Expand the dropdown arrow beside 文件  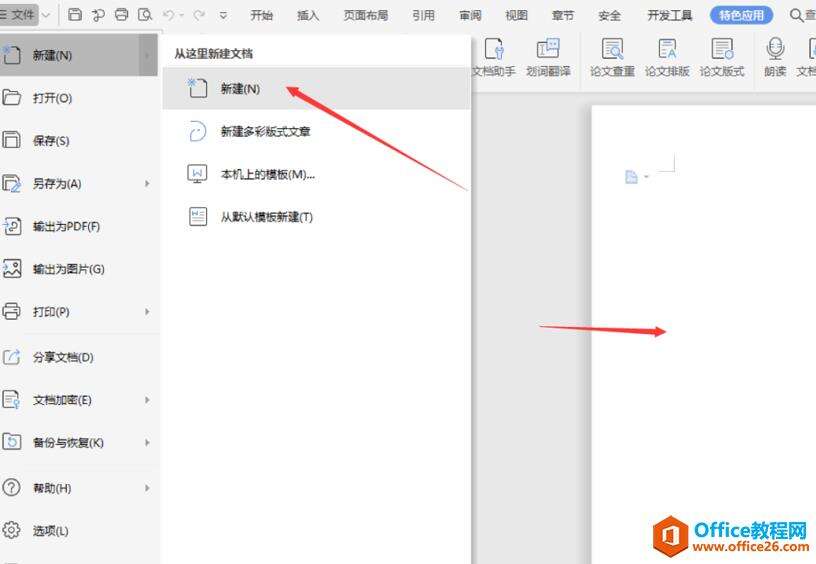tap(46, 16)
